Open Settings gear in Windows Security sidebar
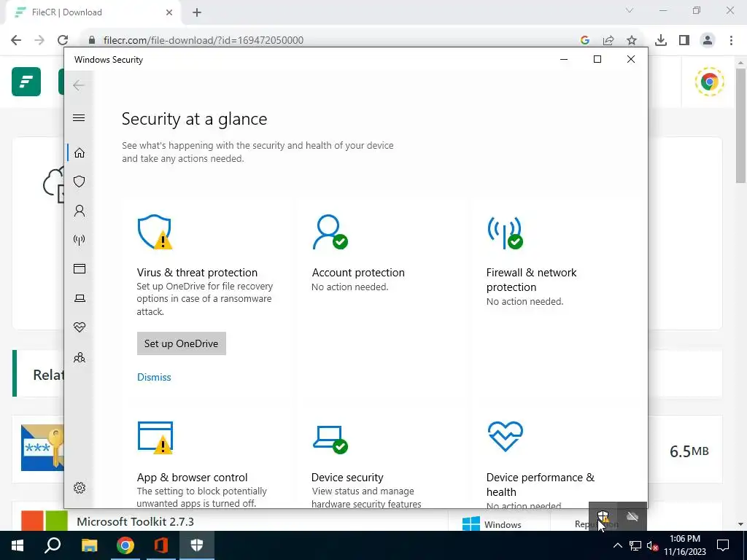The height and width of the screenshot is (560, 747). click(x=80, y=488)
